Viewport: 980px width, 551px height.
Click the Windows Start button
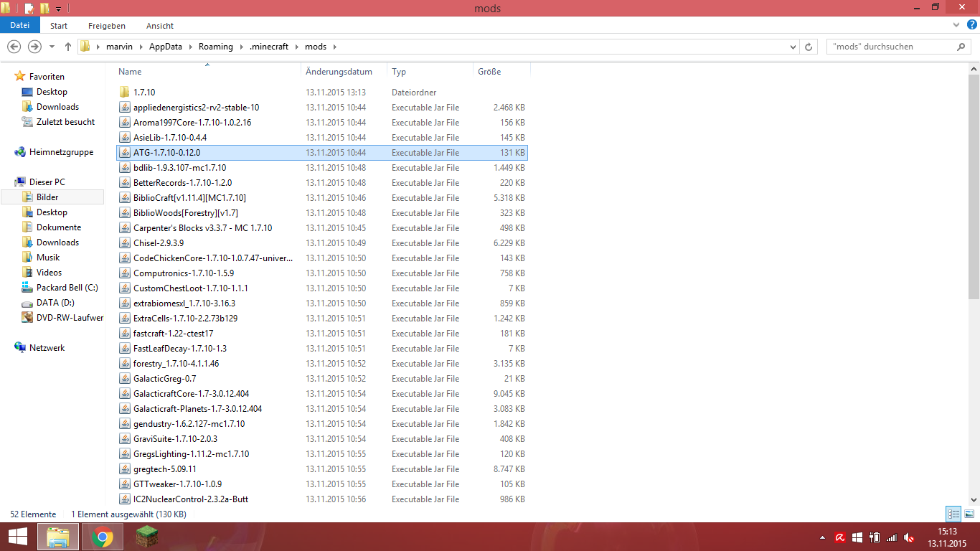pyautogui.click(x=17, y=537)
